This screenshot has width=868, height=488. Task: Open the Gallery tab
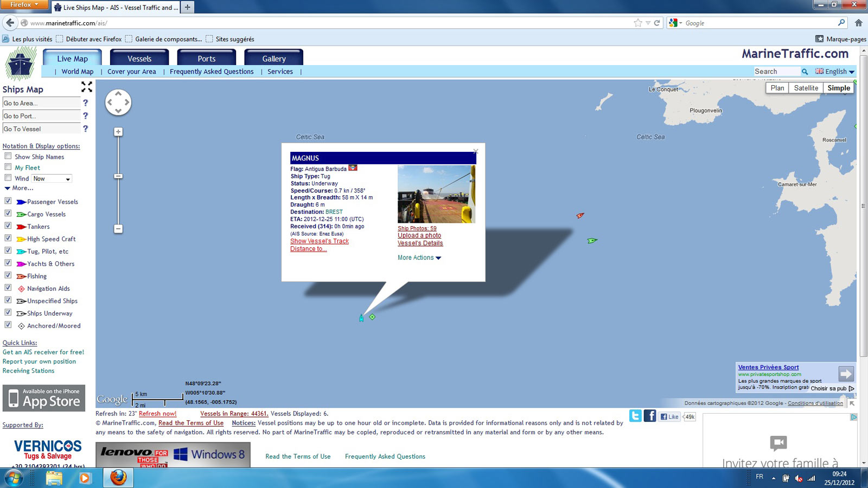[274, 59]
